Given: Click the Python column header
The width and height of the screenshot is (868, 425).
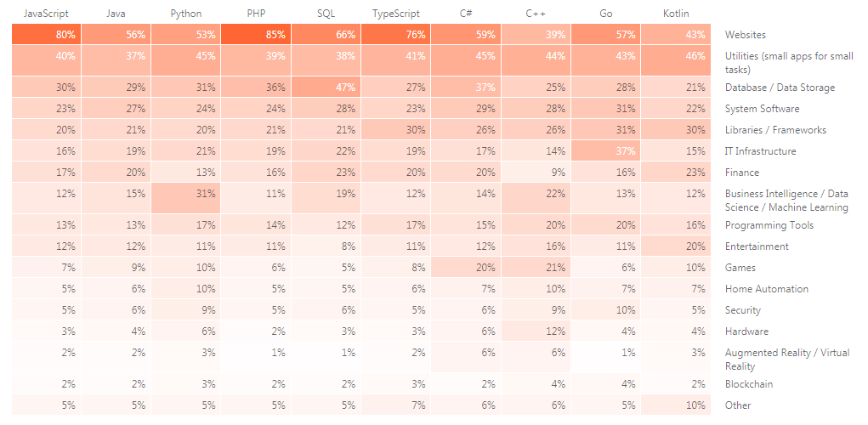Looking at the screenshot, I should point(185,14).
